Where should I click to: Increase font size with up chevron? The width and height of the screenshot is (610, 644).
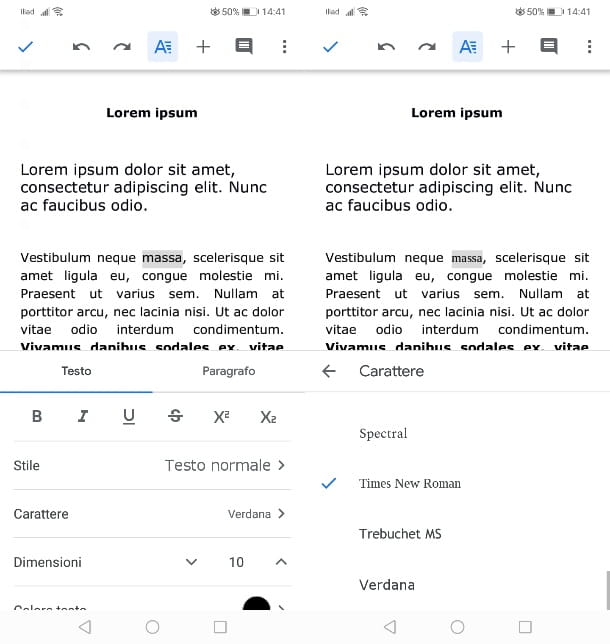(281, 562)
